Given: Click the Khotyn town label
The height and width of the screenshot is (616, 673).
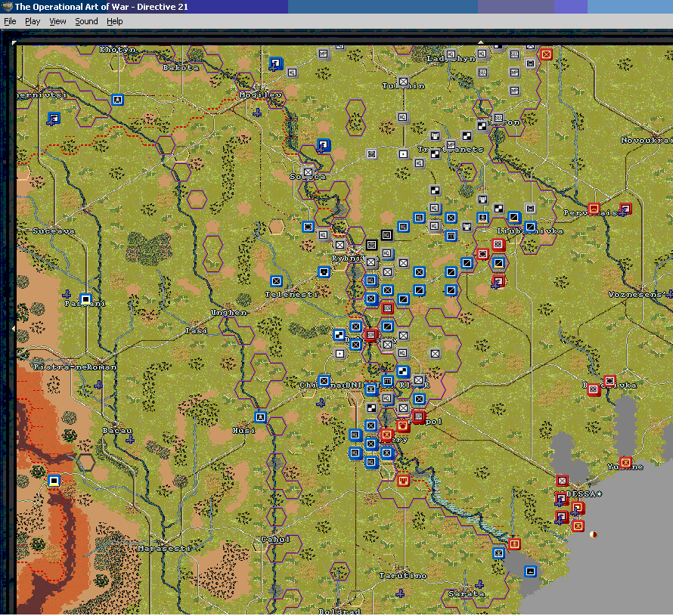Looking at the screenshot, I should pyautogui.click(x=118, y=50).
